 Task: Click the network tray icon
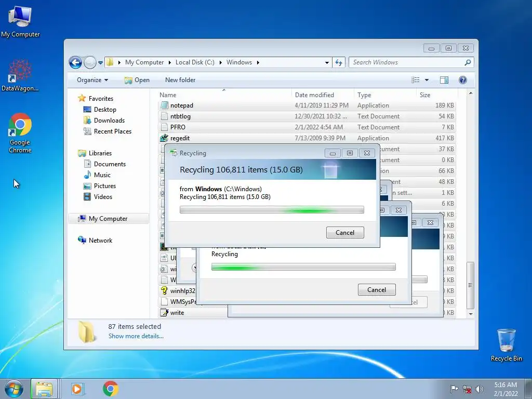(467, 389)
